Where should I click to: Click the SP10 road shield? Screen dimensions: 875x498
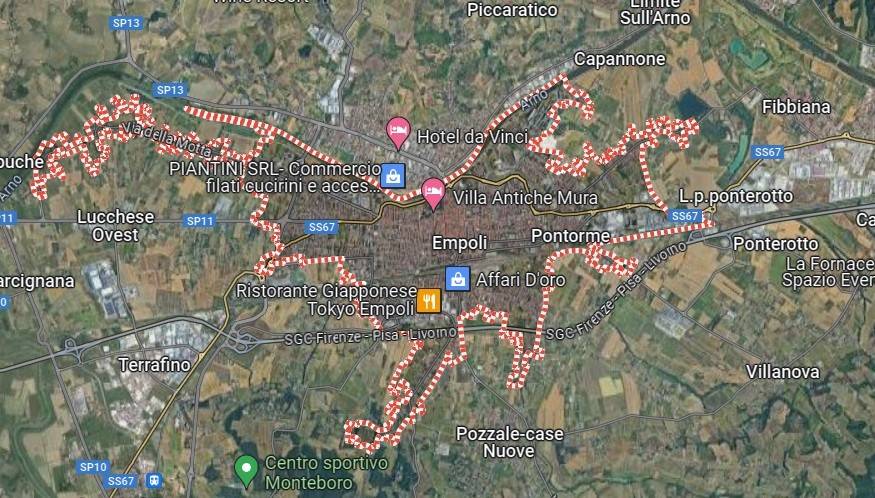93,467
